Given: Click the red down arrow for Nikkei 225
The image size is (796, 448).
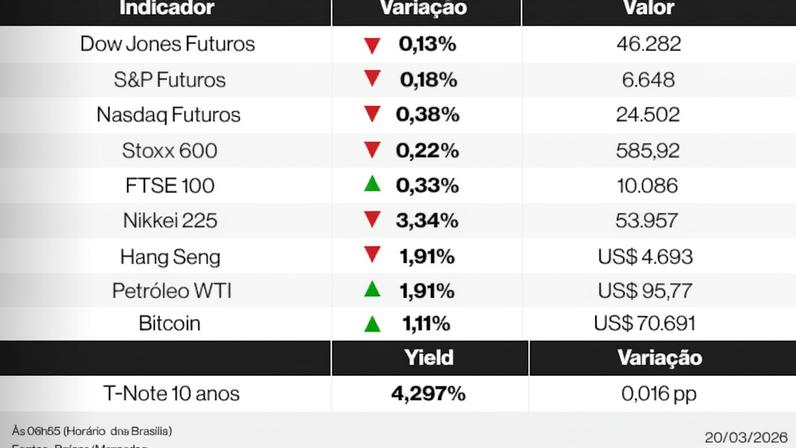Looking at the screenshot, I should pyautogui.click(x=372, y=219).
